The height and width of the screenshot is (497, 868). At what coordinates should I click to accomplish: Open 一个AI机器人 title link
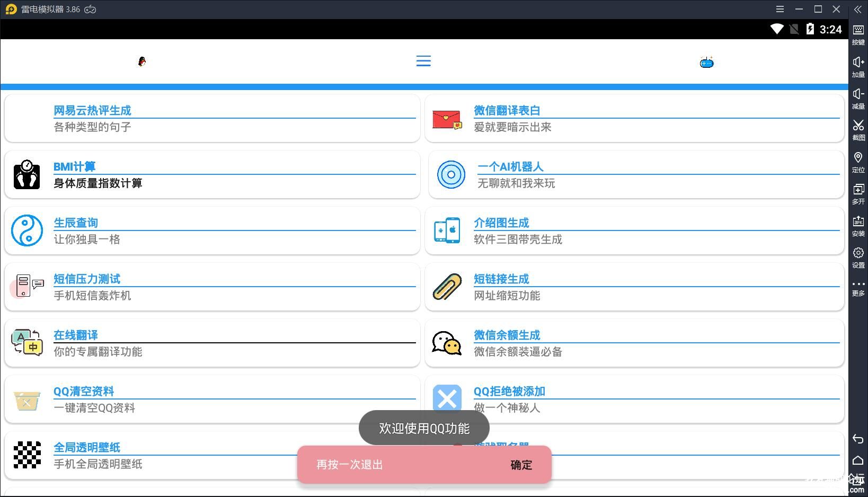tap(511, 166)
